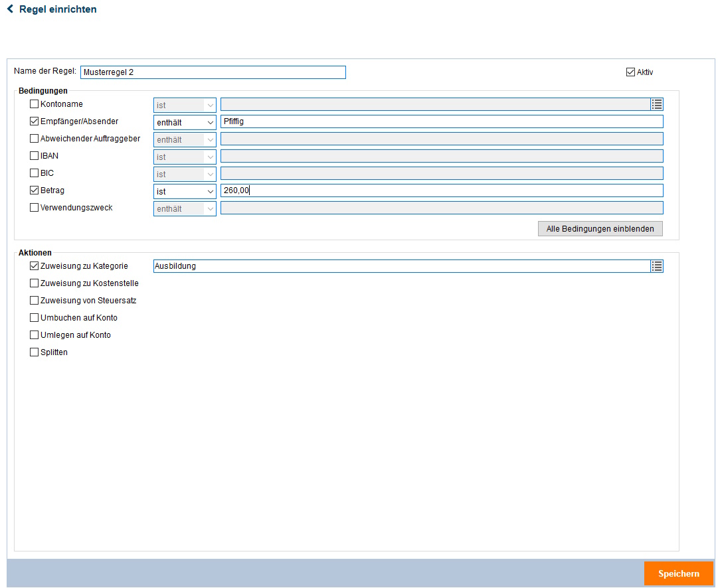Click into the Name der Regel field
718x588 pixels.
coord(213,72)
